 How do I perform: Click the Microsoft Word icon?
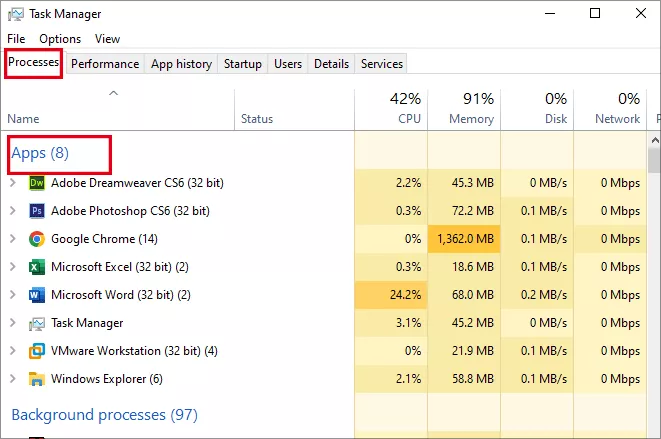click(37, 295)
